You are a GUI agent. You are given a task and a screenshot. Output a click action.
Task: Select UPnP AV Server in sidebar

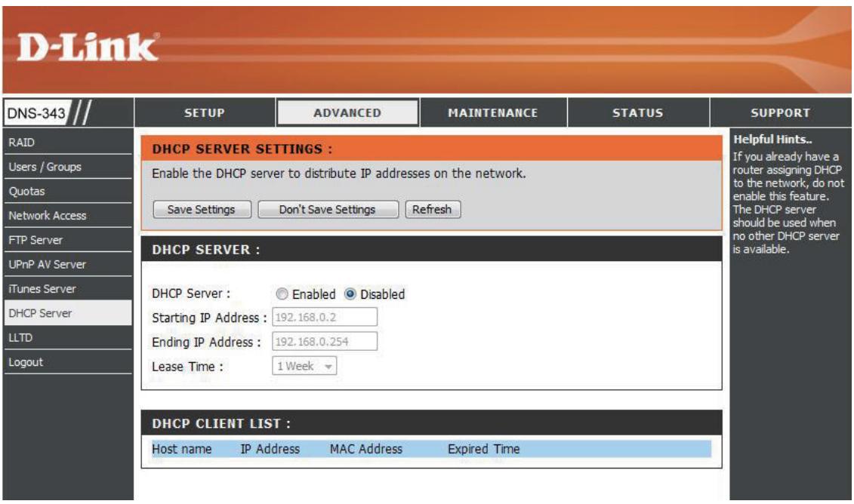[x=68, y=265]
